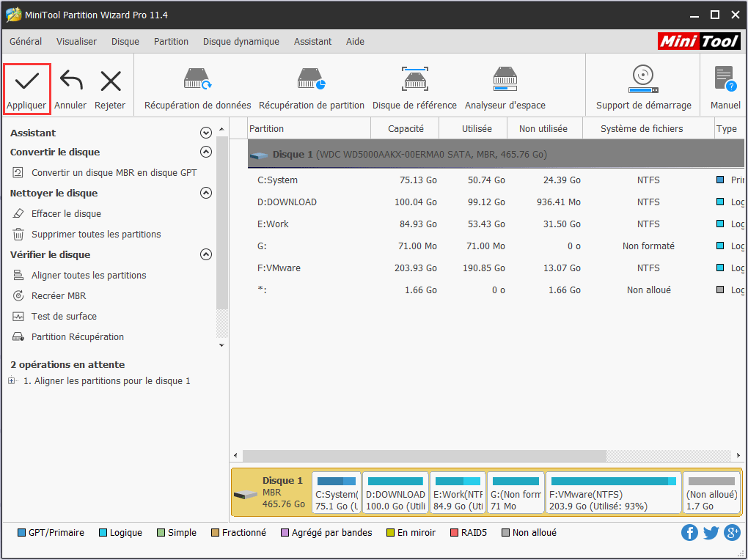This screenshot has height=560, width=748.
Task: Open Support de démarrage media builder
Action: [643, 79]
